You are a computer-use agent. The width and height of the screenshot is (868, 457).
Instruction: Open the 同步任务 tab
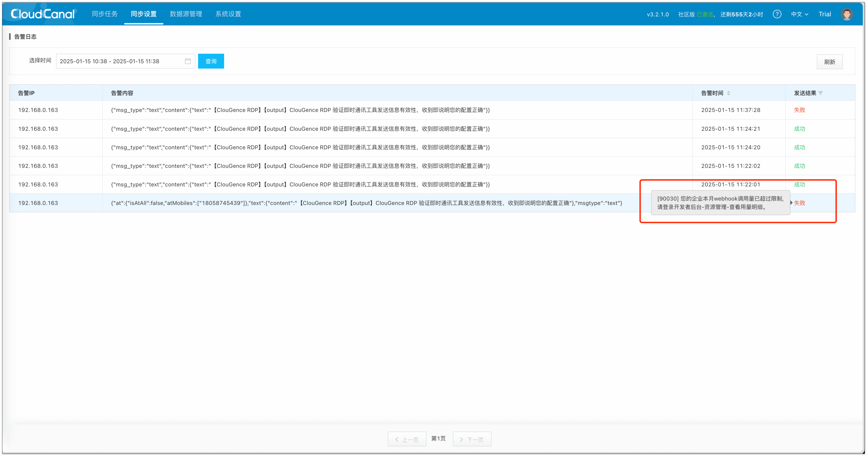pyautogui.click(x=105, y=14)
